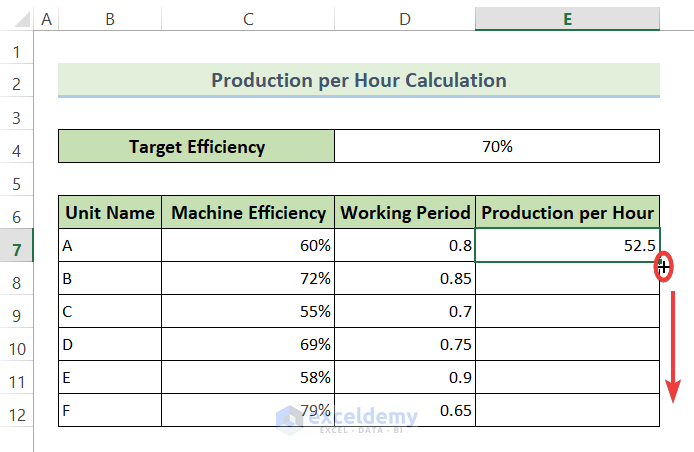Click the Working Period heading cell
The image size is (694, 452).
(x=405, y=213)
